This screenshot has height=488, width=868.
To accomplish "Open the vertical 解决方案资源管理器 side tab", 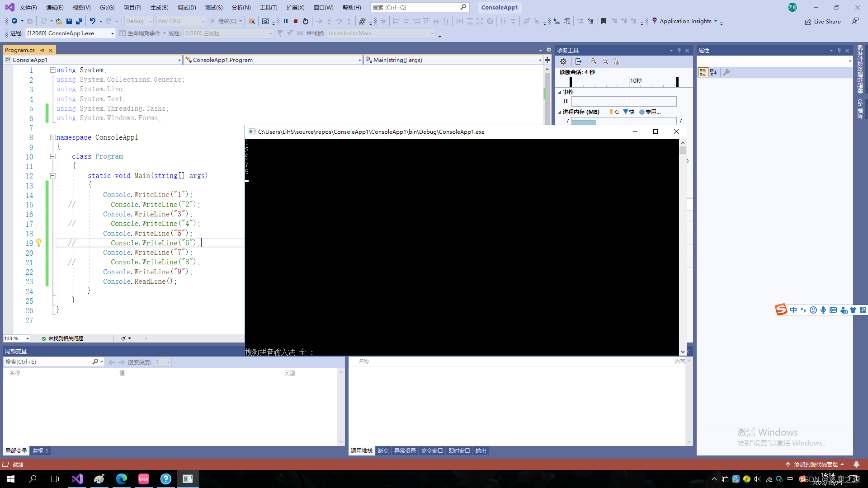I will [860, 69].
